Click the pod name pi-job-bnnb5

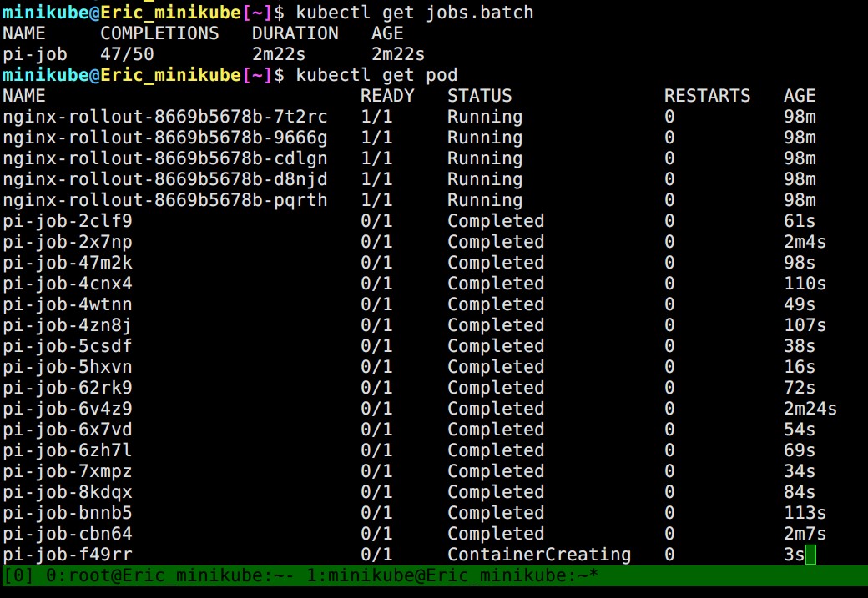tap(68, 513)
